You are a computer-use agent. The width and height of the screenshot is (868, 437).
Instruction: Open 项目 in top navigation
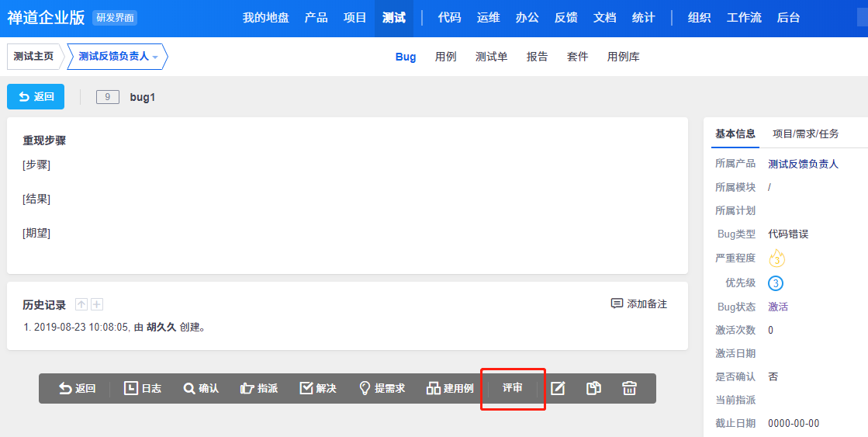tap(354, 18)
